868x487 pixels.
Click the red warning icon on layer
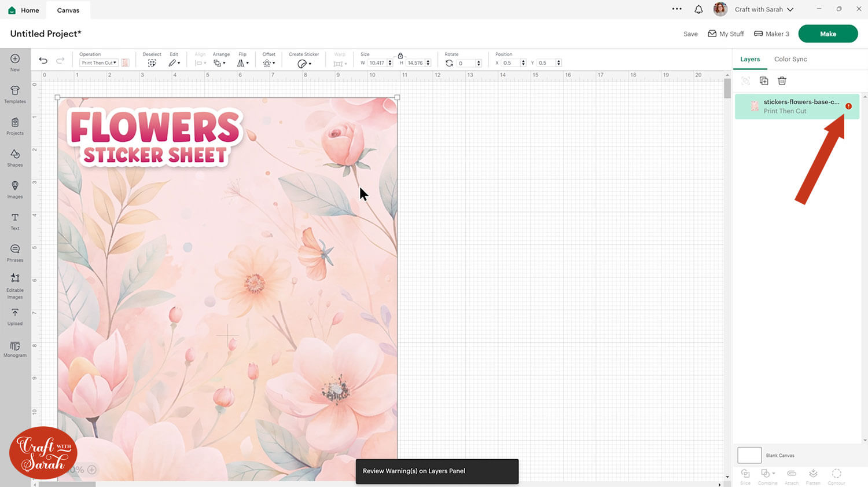(848, 107)
